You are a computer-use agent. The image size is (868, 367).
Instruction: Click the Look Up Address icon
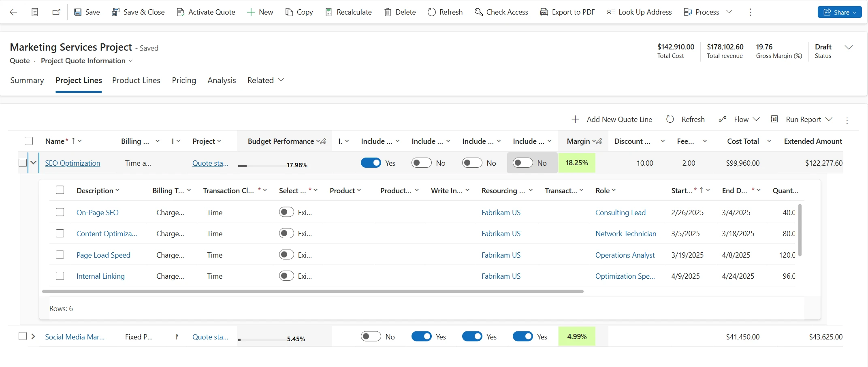(x=611, y=12)
